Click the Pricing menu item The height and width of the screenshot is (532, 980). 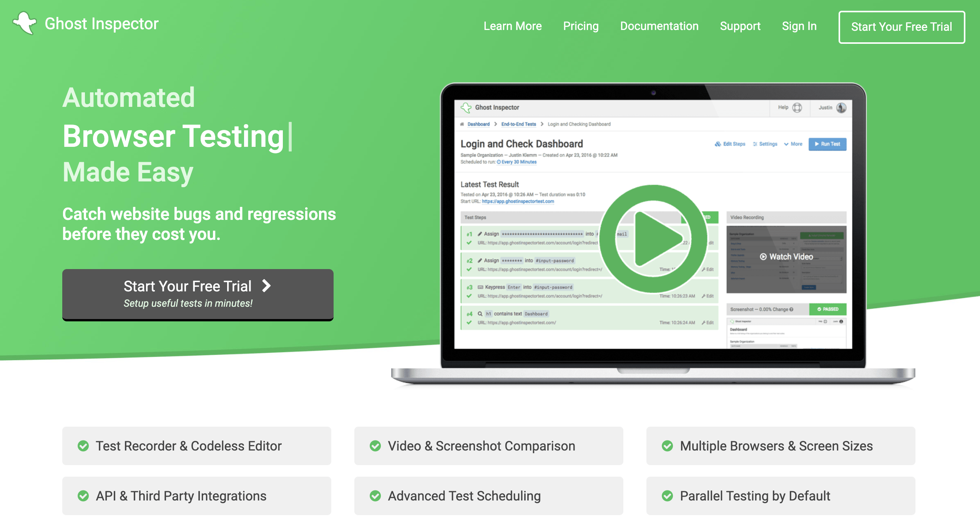[580, 27]
